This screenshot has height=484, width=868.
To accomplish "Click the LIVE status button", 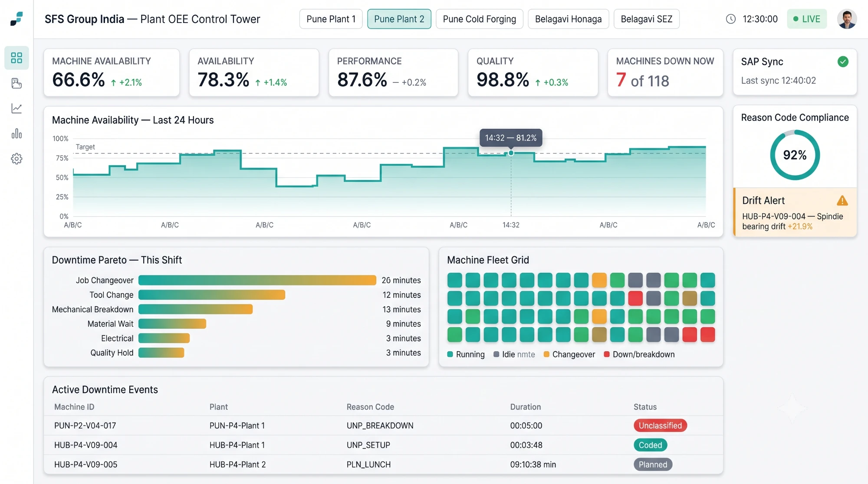I will (x=807, y=19).
